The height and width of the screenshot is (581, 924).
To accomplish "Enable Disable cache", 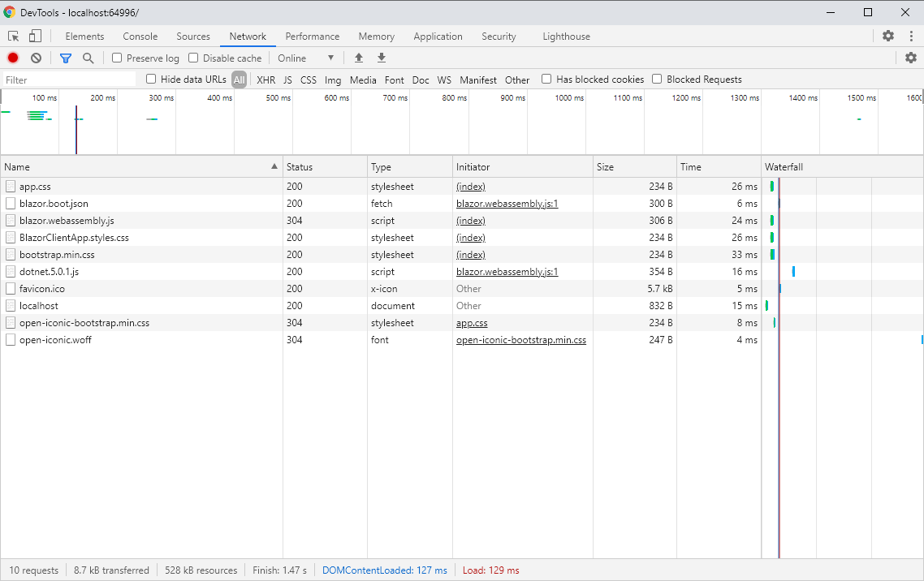I will pyautogui.click(x=192, y=58).
